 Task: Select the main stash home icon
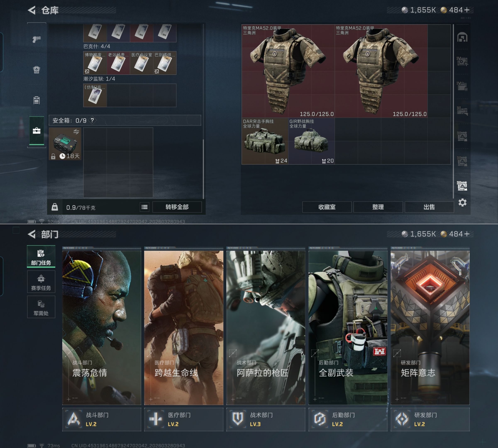(x=462, y=37)
